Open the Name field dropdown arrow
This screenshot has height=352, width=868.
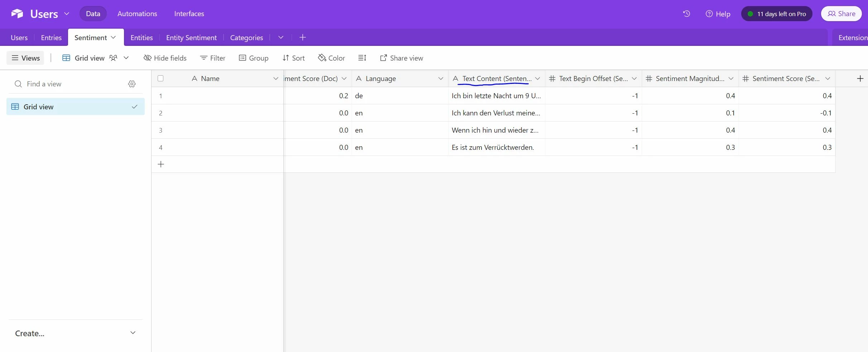coord(275,79)
